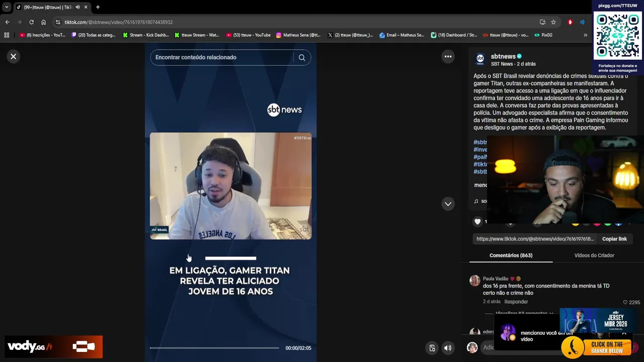Click the browser forward arrow
This screenshot has width=644, height=362.
(19, 22)
